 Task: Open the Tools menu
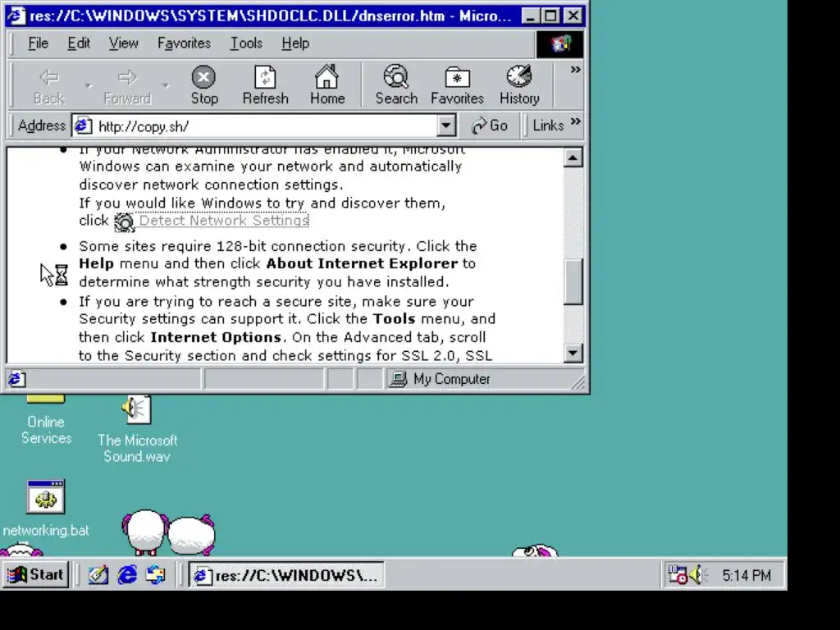[x=246, y=43]
